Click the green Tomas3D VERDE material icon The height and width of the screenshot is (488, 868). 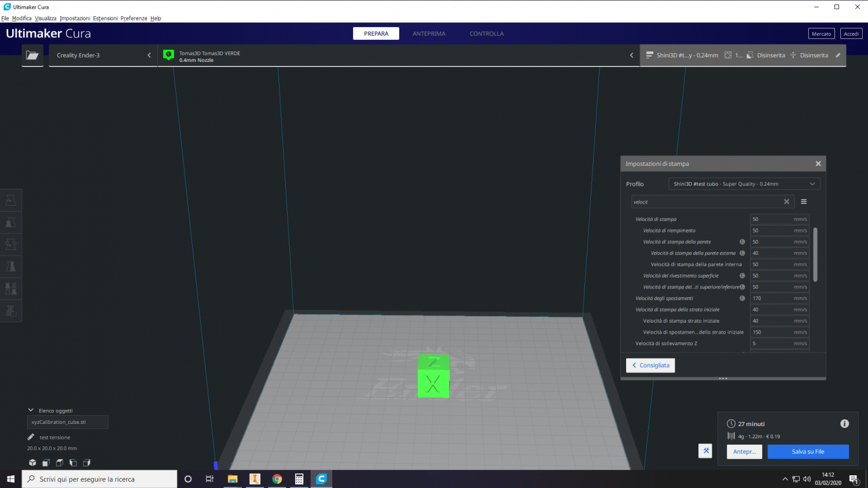(x=168, y=55)
